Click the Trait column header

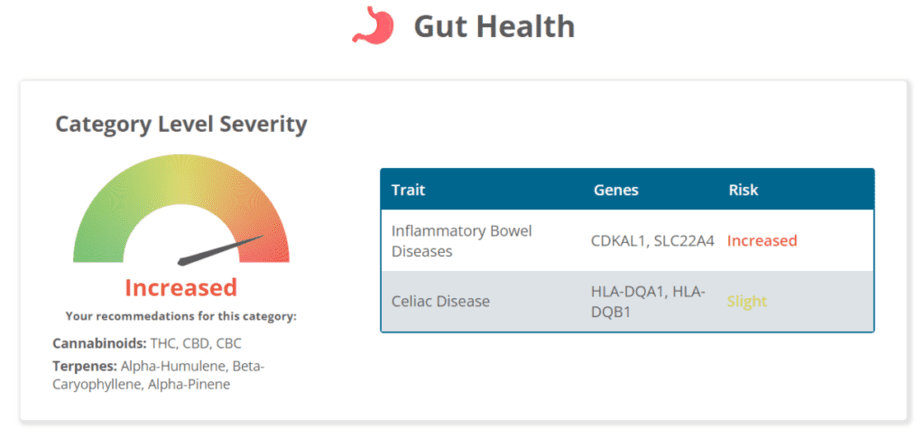click(x=408, y=190)
